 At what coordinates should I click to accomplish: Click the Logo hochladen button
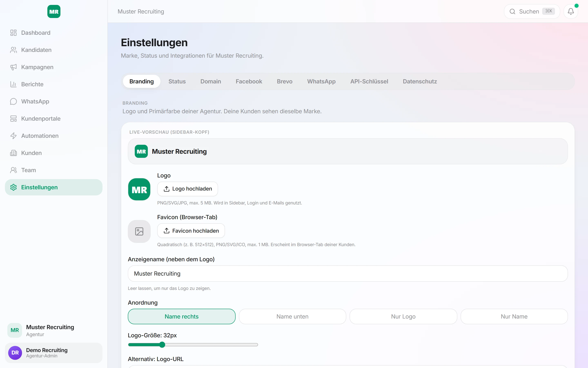pos(188,189)
